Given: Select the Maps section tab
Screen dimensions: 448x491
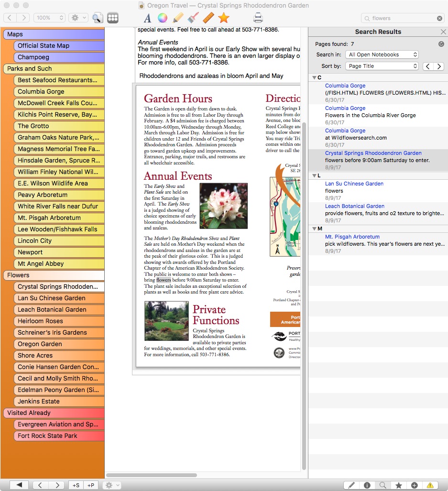Looking at the screenshot, I should [54, 34].
